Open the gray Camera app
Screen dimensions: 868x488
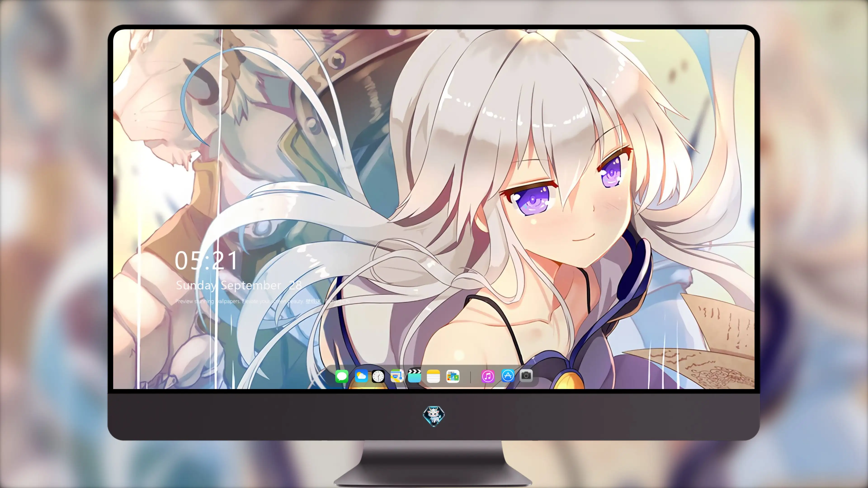(526, 375)
